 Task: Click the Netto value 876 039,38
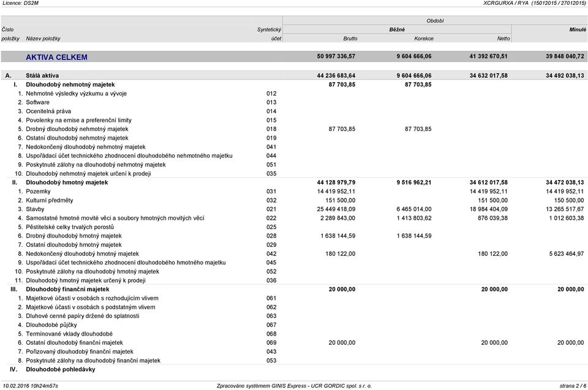tap(492, 218)
